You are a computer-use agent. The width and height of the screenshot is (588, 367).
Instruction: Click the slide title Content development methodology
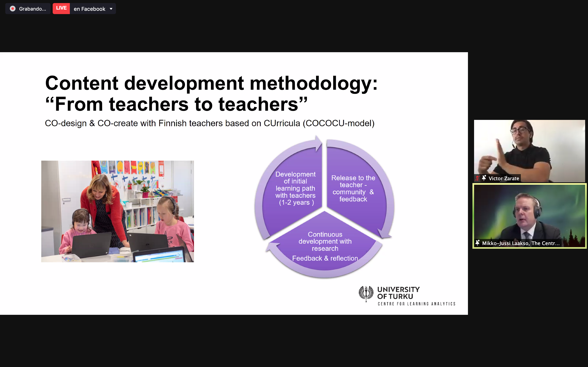click(211, 83)
